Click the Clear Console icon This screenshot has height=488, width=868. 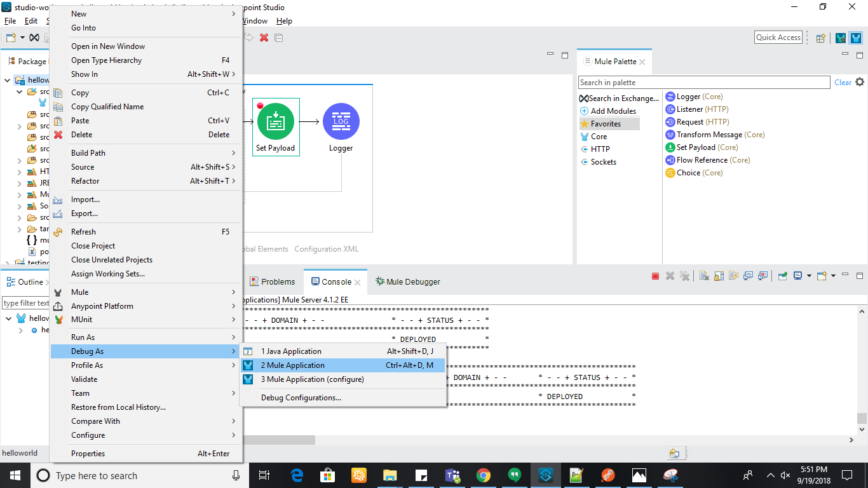(x=704, y=276)
